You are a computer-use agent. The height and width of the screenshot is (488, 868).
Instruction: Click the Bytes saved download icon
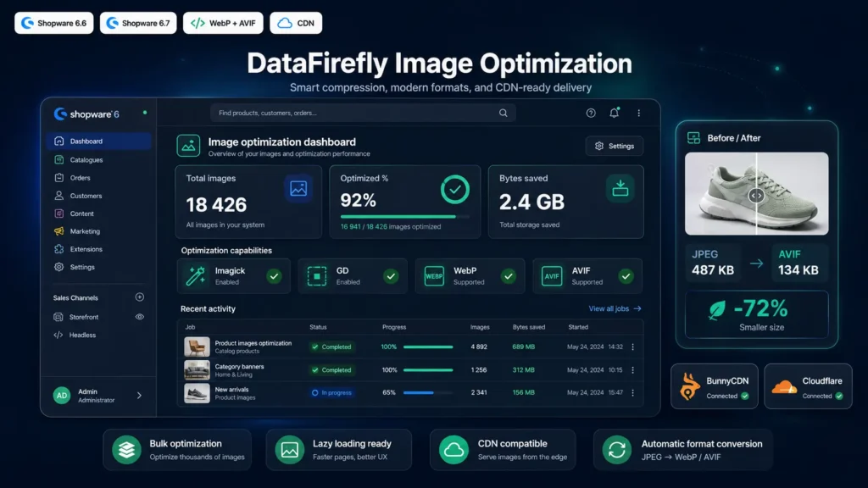pos(620,189)
